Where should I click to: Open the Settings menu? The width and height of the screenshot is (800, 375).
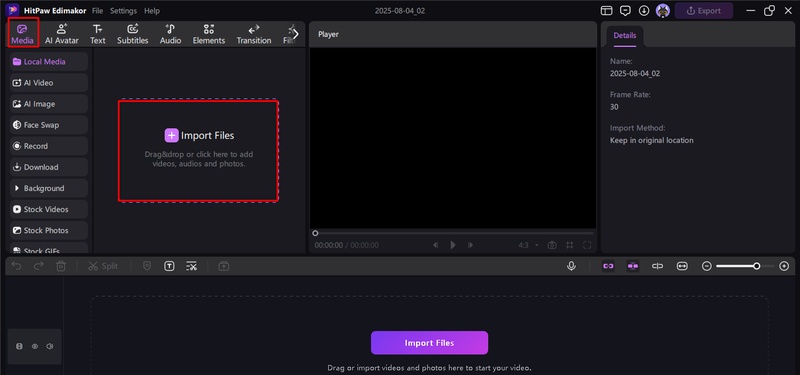click(123, 11)
